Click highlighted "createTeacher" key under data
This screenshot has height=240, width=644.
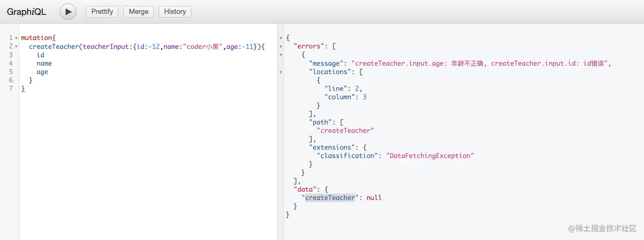click(330, 198)
